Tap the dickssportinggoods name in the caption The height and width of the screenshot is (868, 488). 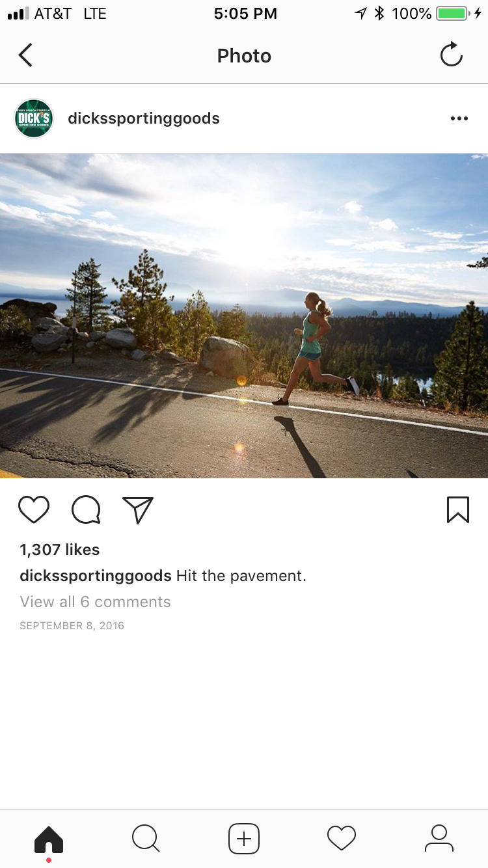96,576
